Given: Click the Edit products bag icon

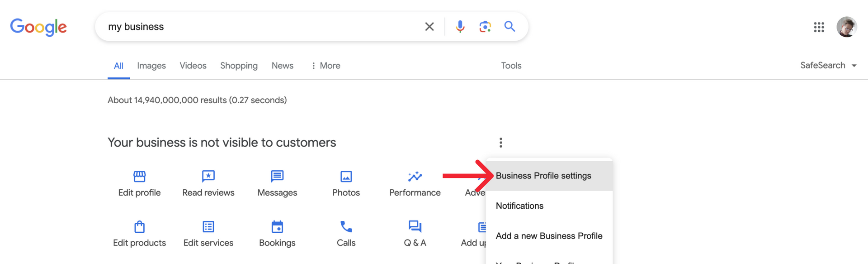Looking at the screenshot, I should 139,226.
